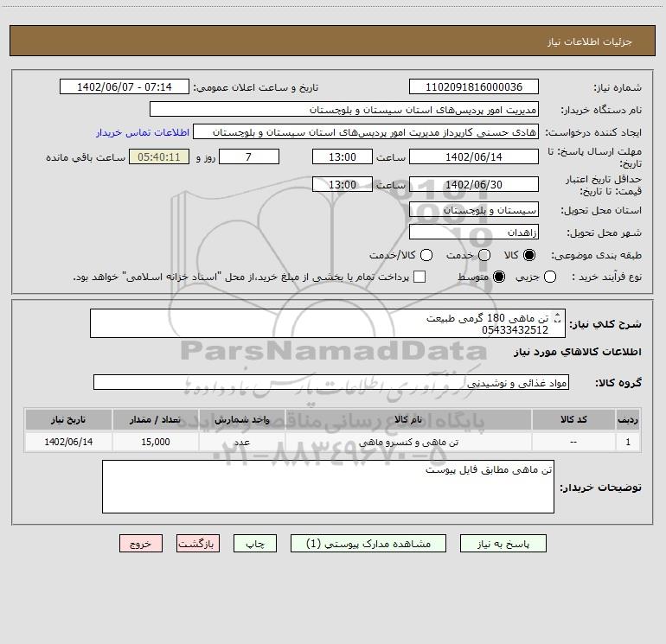Click the announcement date field 1402/06/07 - 07:14
Viewport: 666px width, 644px height.
[124, 86]
